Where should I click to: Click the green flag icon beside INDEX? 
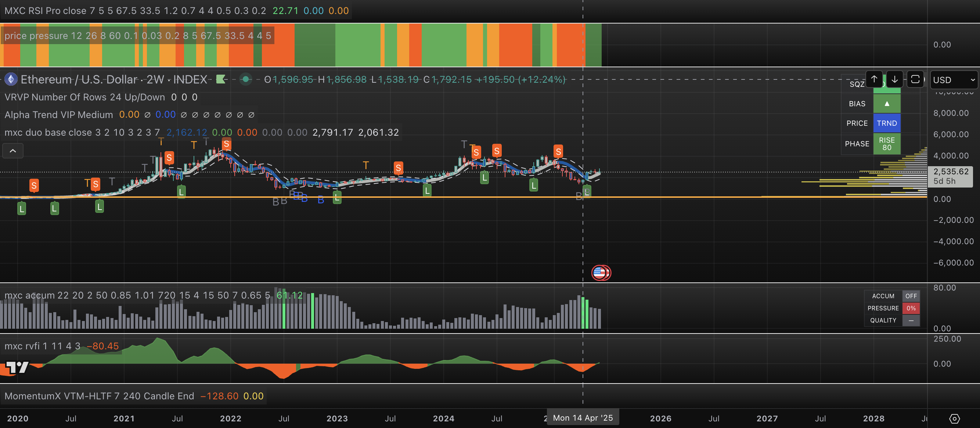click(x=221, y=79)
